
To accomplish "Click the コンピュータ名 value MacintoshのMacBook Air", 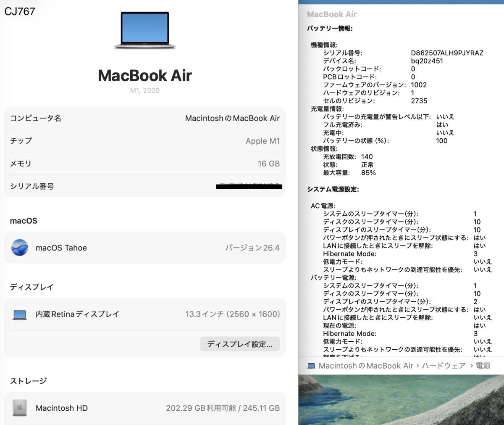I will point(232,118).
